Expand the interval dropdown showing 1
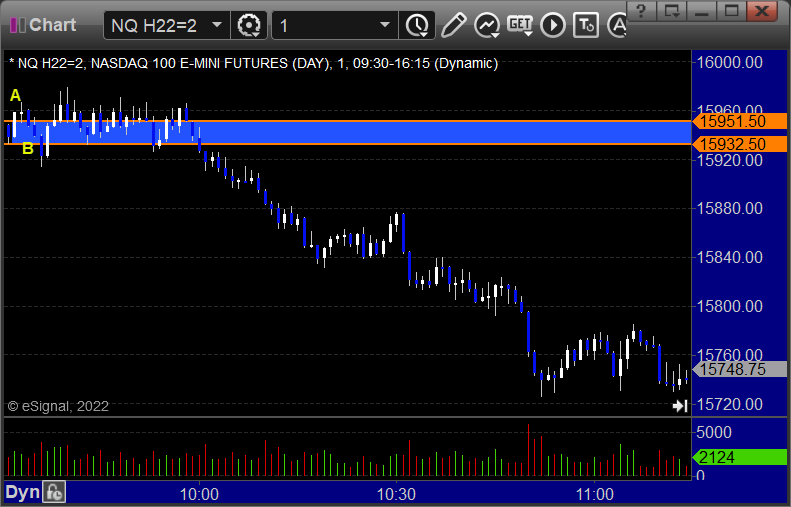This screenshot has width=791, height=507. 335,25
